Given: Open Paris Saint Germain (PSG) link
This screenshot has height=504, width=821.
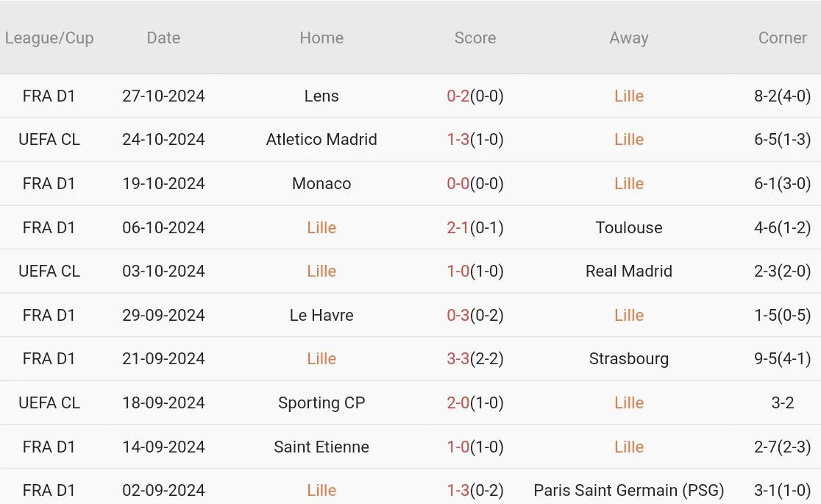Looking at the screenshot, I should (x=628, y=490).
